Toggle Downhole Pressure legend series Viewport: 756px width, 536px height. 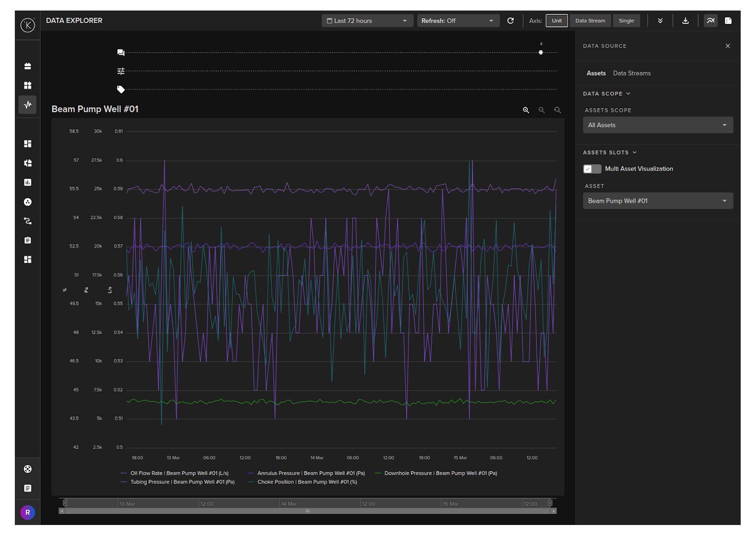click(440, 473)
